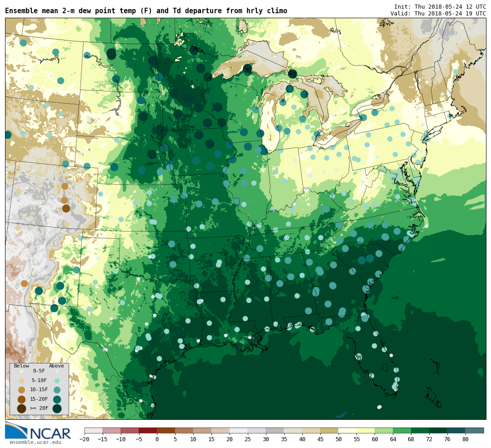Select the 0-5F Below legend dot
491x448 pixels.
point(22,371)
